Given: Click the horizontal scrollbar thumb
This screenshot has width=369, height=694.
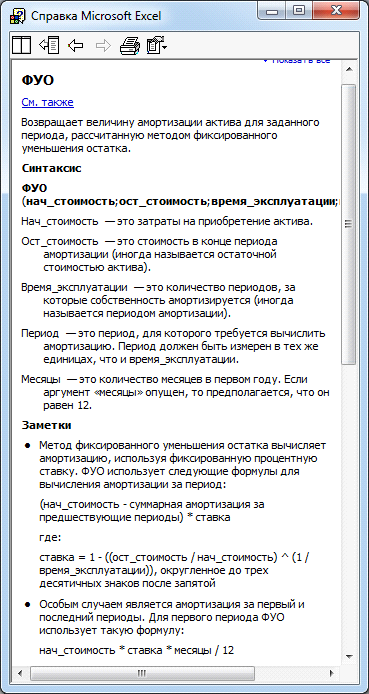Looking at the screenshot, I should pyautogui.click(x=142, y=673).
